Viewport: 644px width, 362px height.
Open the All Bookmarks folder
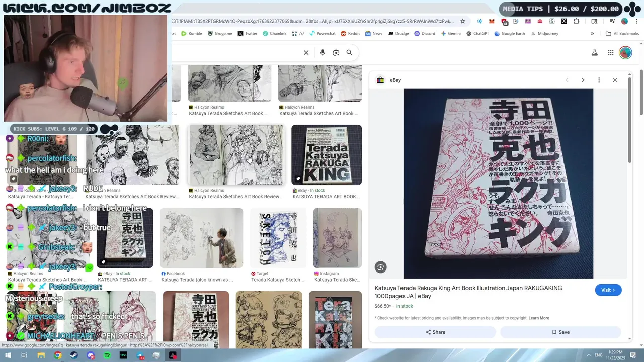click(622, 34)
